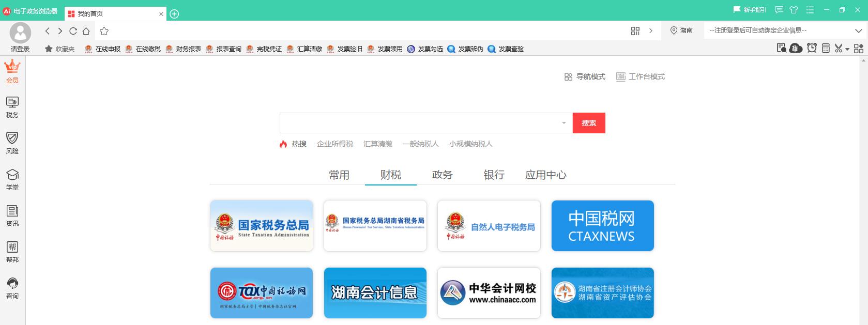This screenshot has width=868, height=325.
Task: Open the 完税凭证 bookmark
Action: click(264, 49)
